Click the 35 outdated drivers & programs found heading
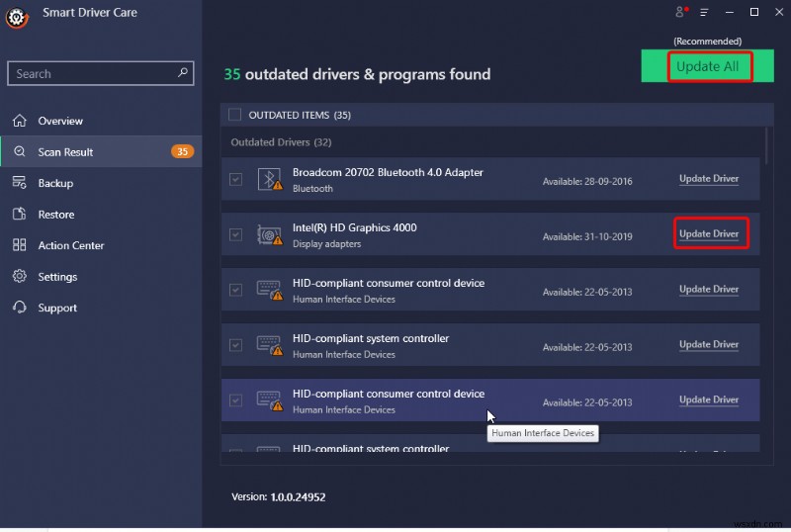The height and width of the screenshot is (532, 791). (357, 74)
